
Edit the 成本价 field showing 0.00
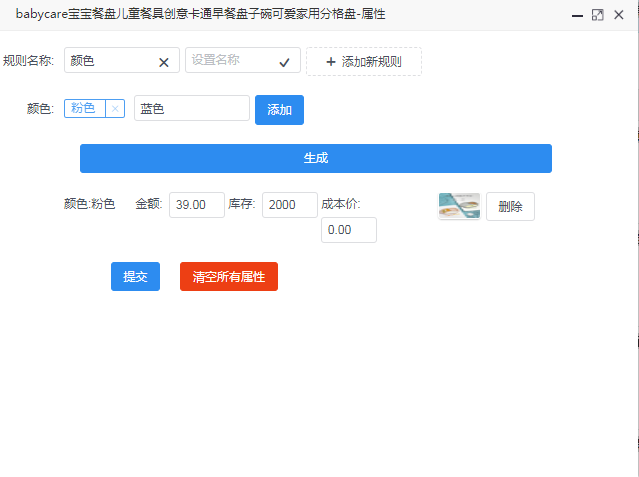pos(349,230)
